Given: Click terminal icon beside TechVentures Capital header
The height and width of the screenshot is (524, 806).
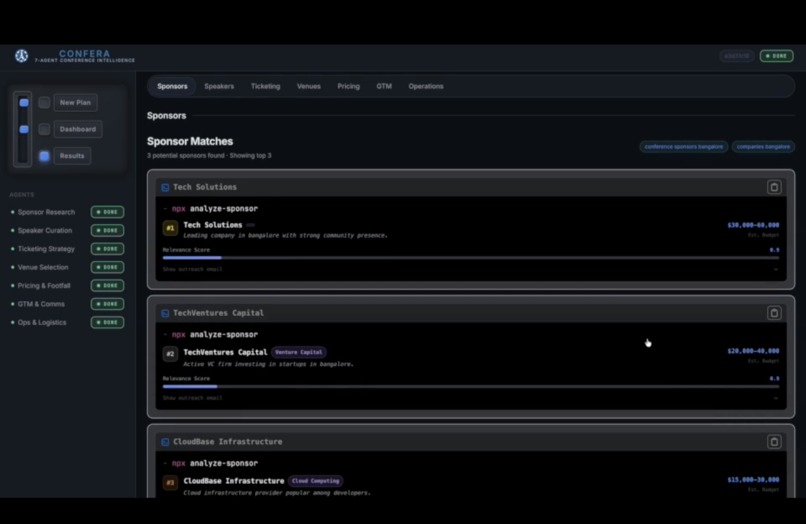Looking at the screenshot, I should pos(165,313).
